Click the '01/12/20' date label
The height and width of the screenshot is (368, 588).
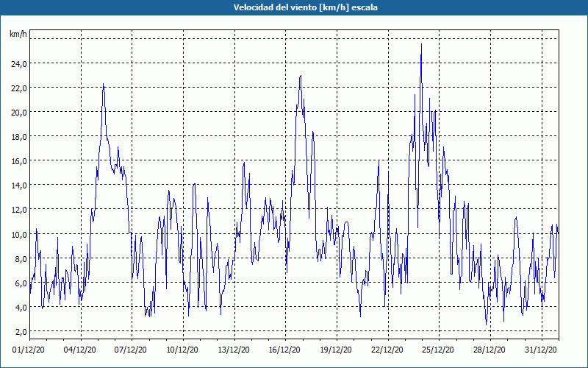29,350
